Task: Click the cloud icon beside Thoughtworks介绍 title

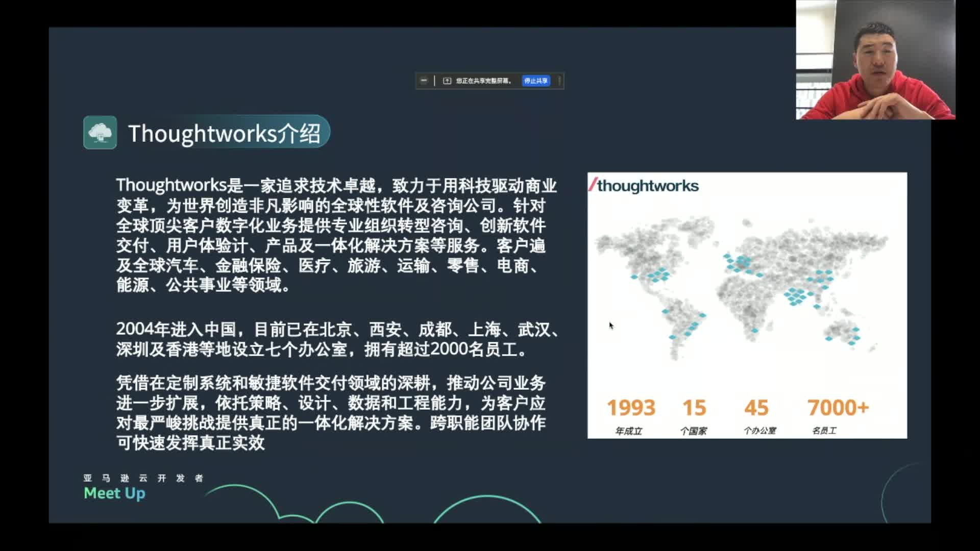Action: click(x=100, y=133)
